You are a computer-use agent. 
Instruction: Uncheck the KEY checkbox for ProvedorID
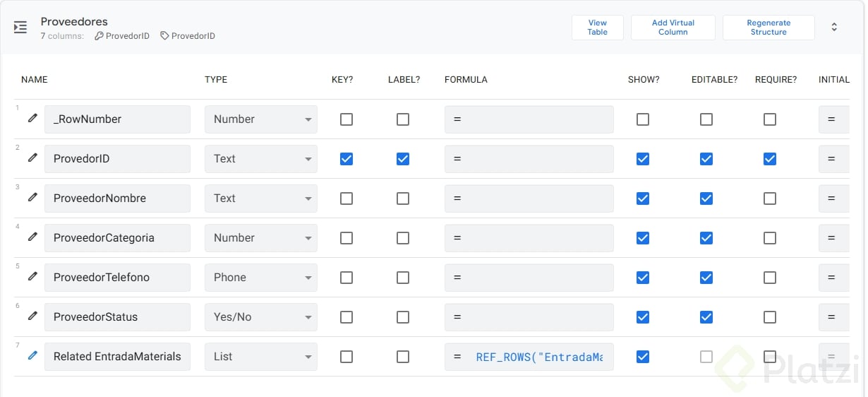pyautogui.click(x=346, y=159)
